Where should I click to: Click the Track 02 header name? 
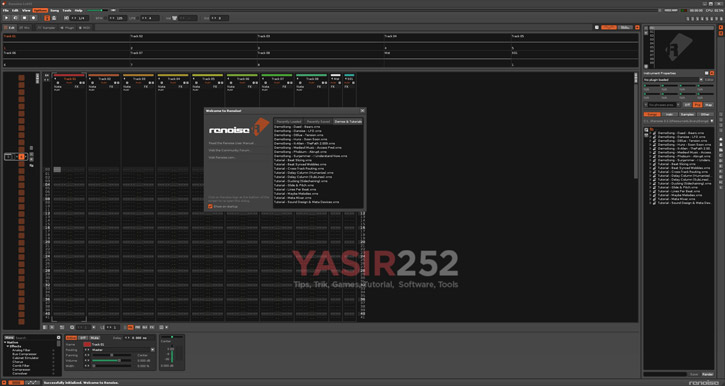104,79
